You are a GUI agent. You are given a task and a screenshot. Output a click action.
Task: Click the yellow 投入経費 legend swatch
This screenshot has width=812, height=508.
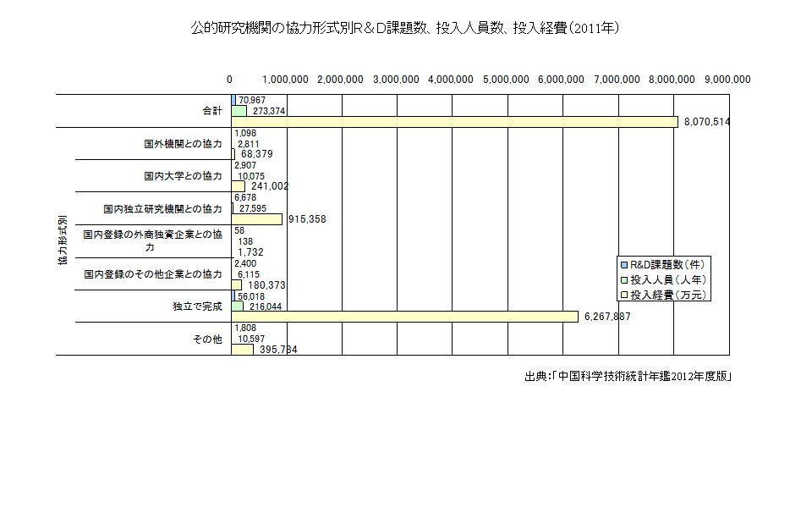pyautogui.click(x=624, y=295)
